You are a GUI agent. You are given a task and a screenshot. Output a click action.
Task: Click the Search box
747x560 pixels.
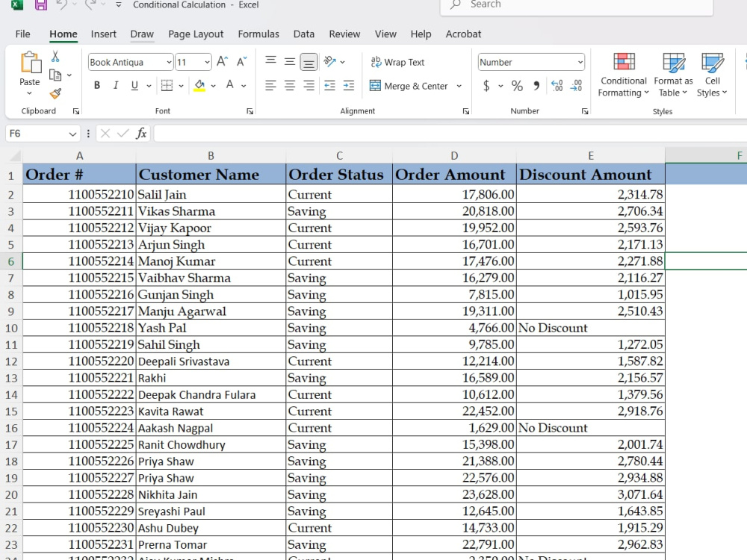[x=577, y=6]
